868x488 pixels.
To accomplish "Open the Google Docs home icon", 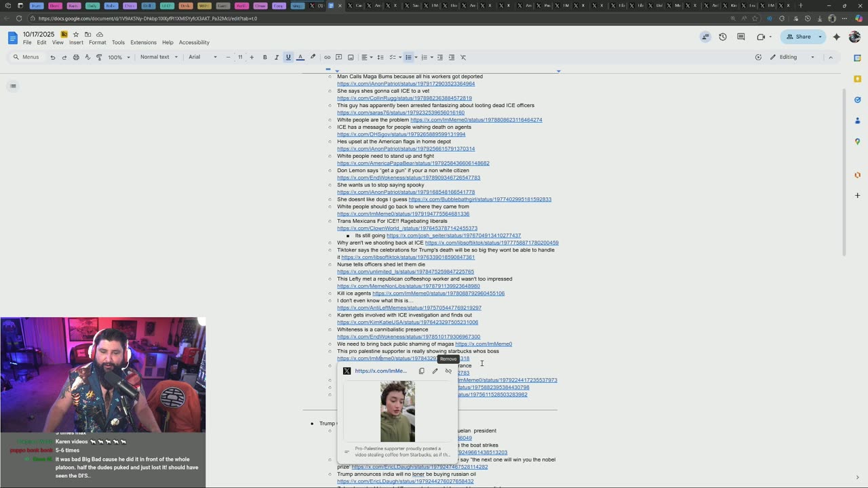I will tap(12, 38).
